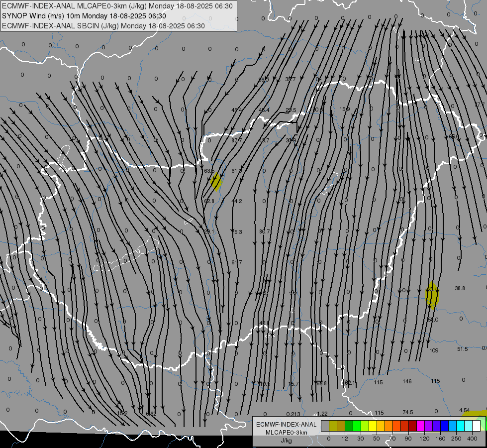Pick the olive swatch above legend value 0
Viewport: 487px width, 448px height.
(333, 426)
